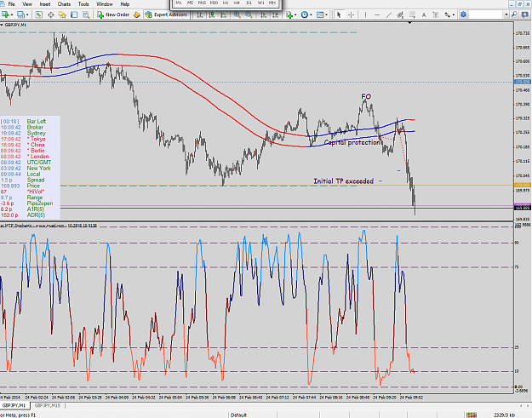
Task: Open the Indicators list icon
Action: coord(289,14)
